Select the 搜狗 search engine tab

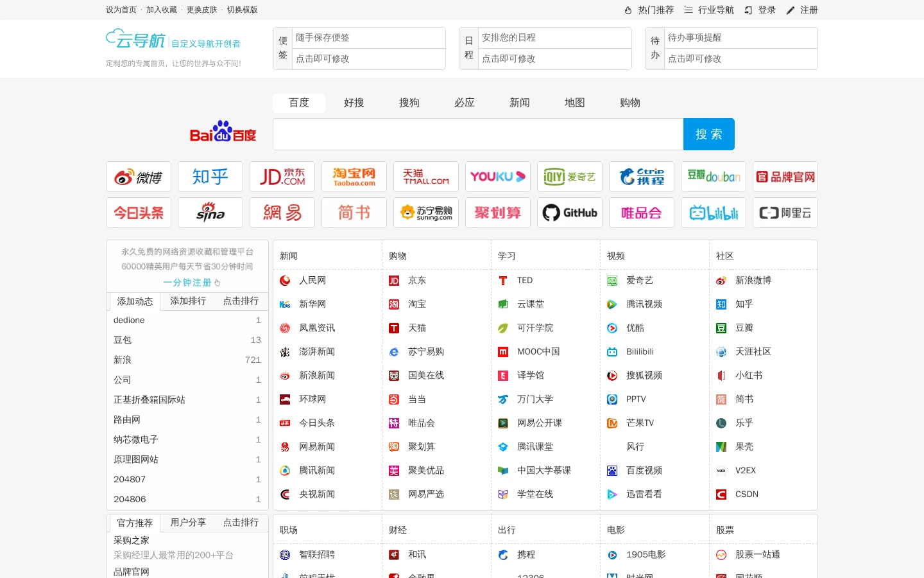tap(409, 103)
